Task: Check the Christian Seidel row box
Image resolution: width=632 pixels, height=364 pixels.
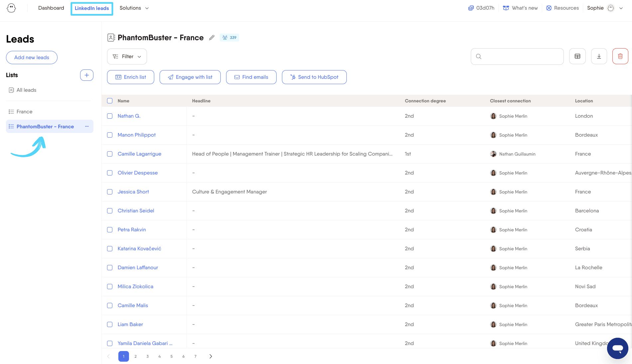Action: pos(110,211)
